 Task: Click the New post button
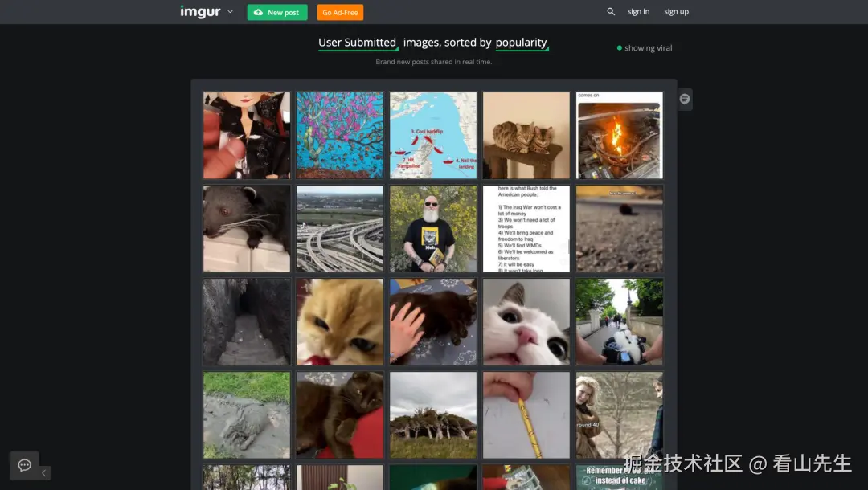[x=277, y=12]
